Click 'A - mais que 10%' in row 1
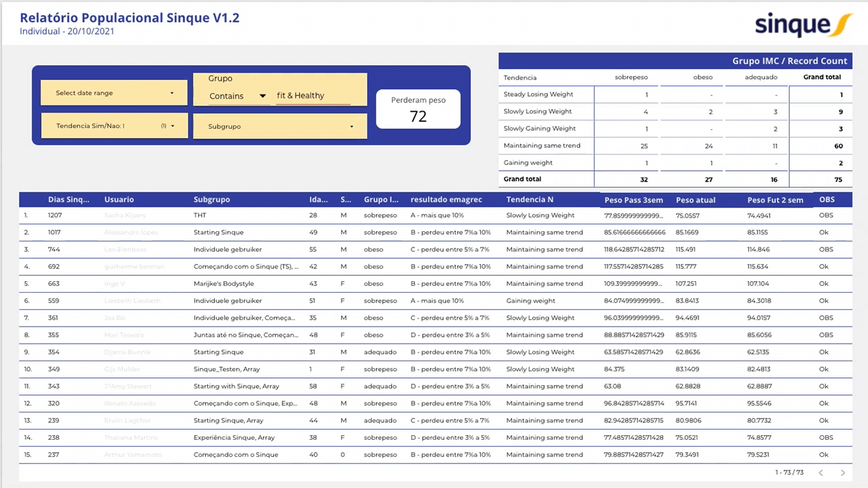This screenshot has height=488, width=868. pyautogui.click(x=437, y=215)
